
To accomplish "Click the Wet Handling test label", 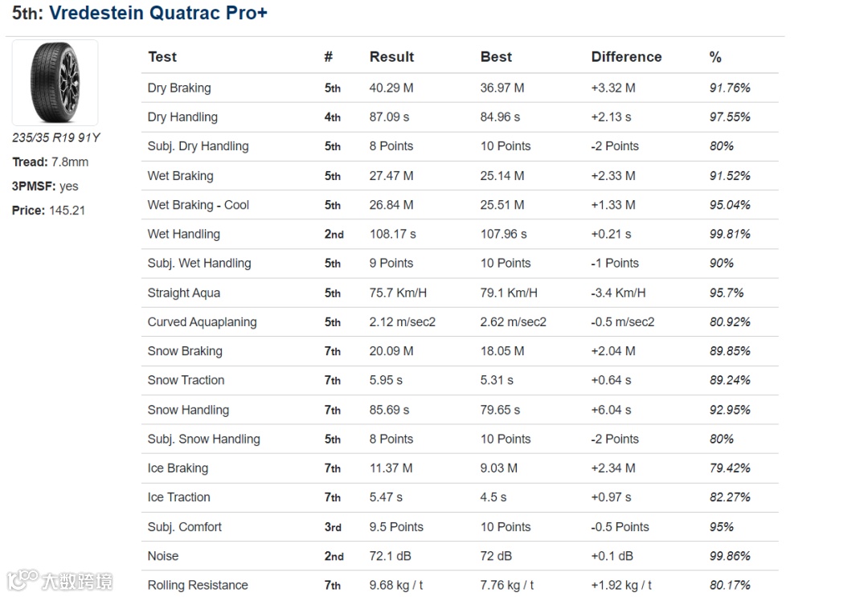I will [x=183, y=234].
